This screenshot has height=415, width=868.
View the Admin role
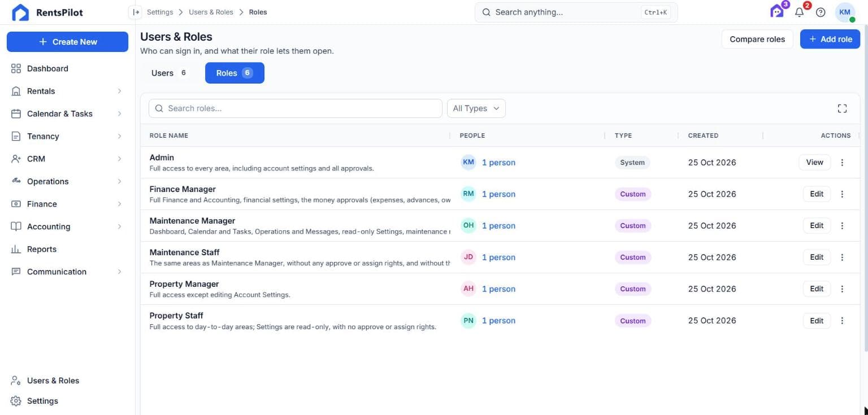click(x=814, y=163)
